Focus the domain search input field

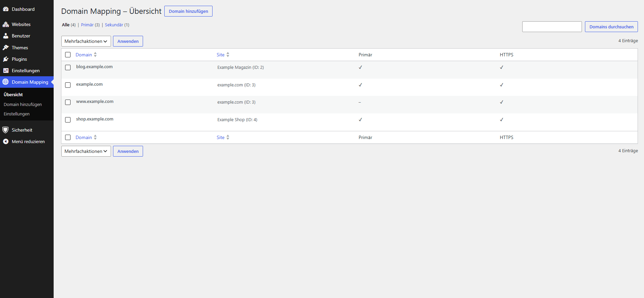pyautogui.click(x=552, y=27)
